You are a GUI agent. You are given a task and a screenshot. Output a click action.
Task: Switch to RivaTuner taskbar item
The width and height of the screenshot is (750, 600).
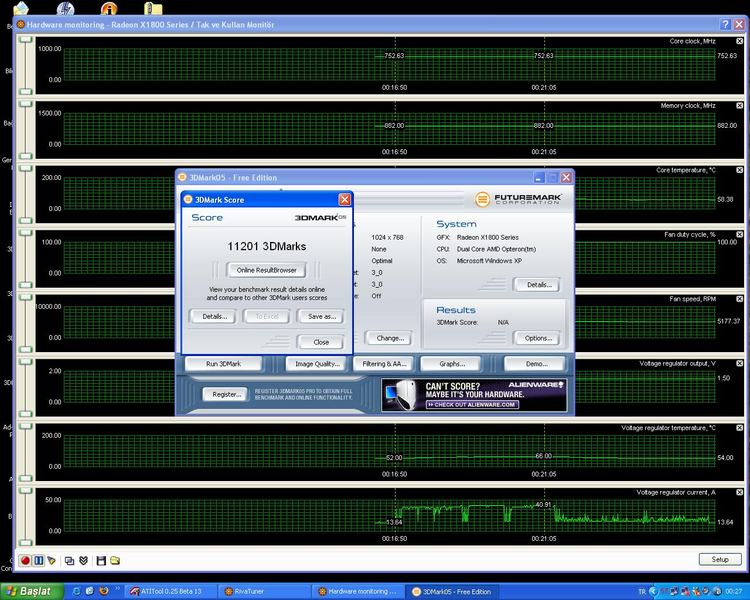[265, 591]
